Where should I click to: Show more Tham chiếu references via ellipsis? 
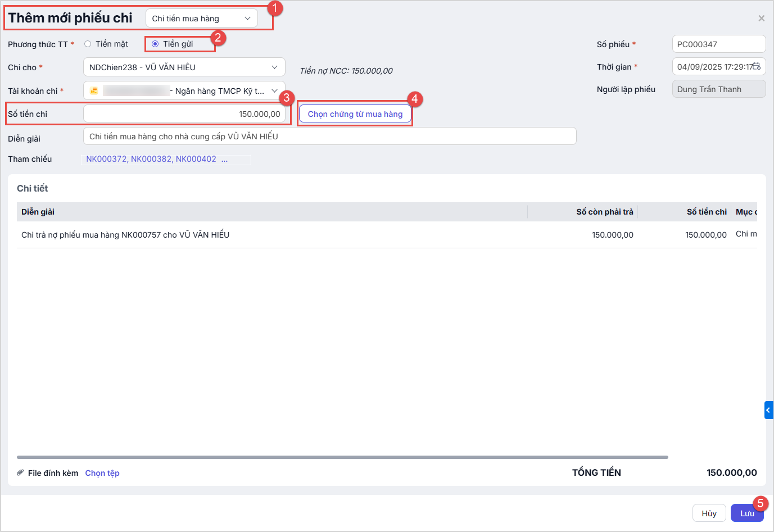pos(225,160)
